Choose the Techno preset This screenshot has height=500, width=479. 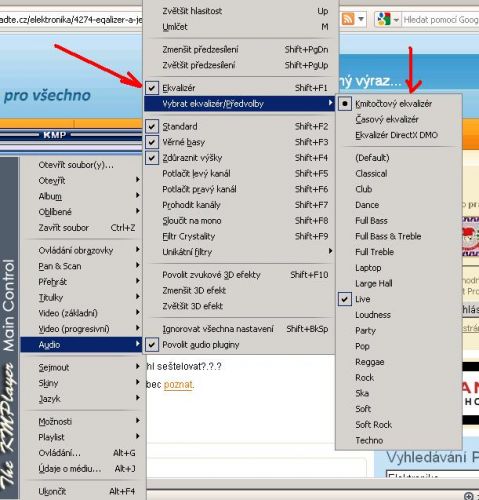coord(399,440)
